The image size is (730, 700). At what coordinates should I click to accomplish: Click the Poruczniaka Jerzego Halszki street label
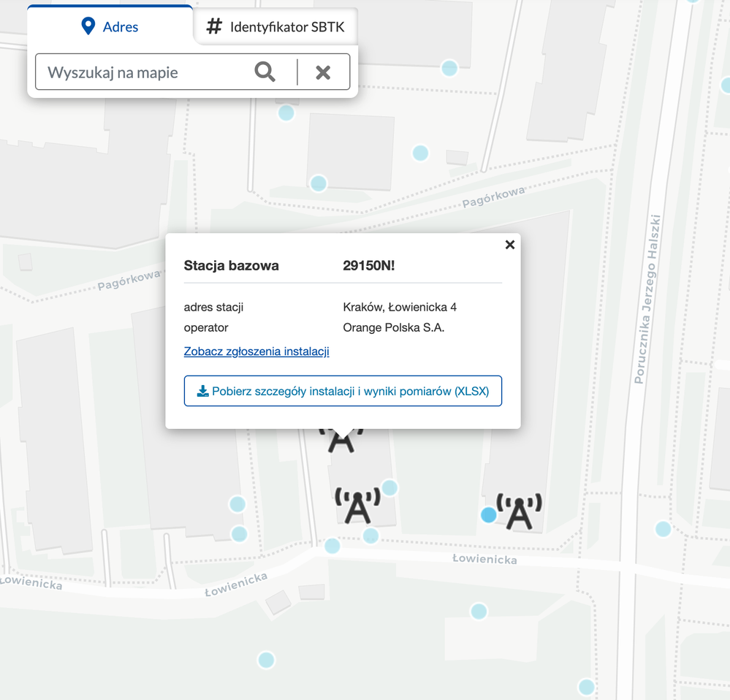[647, 300]
